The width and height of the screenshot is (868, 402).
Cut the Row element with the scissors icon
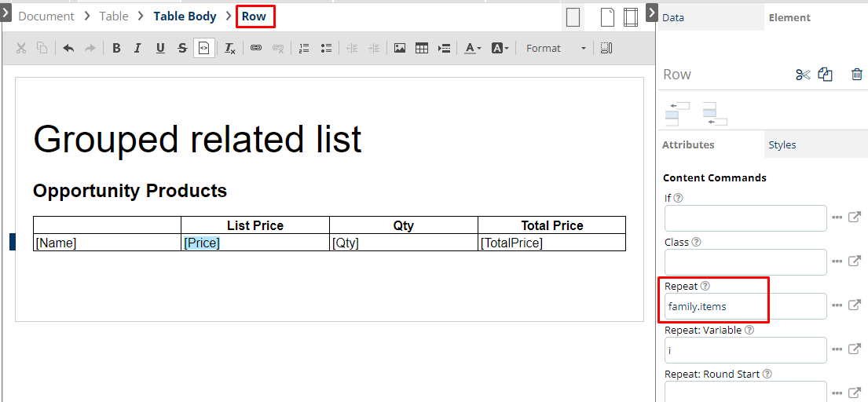pyautogui.click(x=802, y=75)
